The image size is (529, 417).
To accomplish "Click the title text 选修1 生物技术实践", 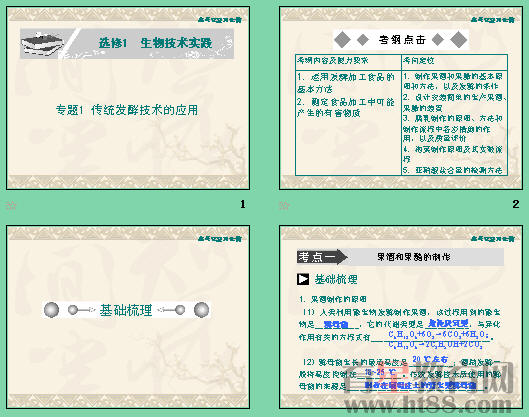I will [156, 43].
